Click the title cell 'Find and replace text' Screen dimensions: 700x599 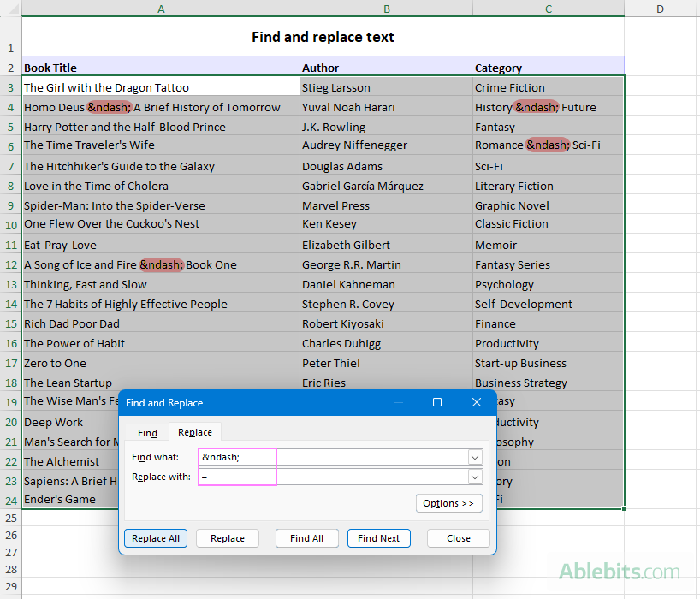pos(323,37)
